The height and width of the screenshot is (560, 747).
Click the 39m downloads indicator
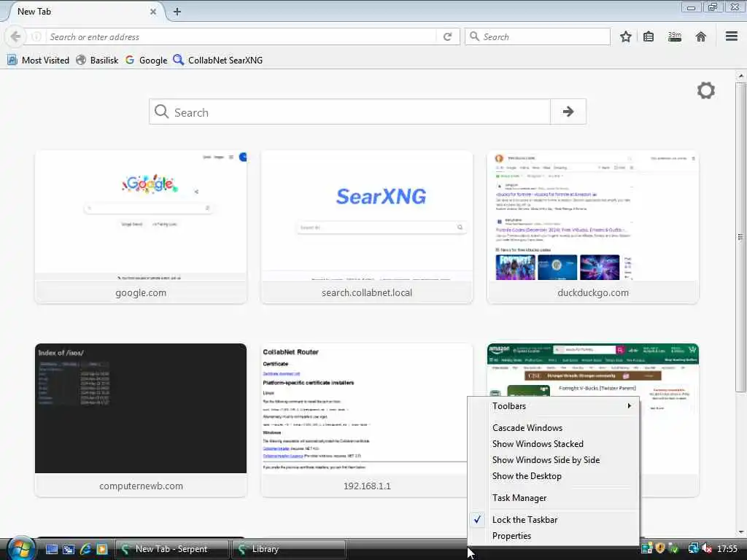675,36
